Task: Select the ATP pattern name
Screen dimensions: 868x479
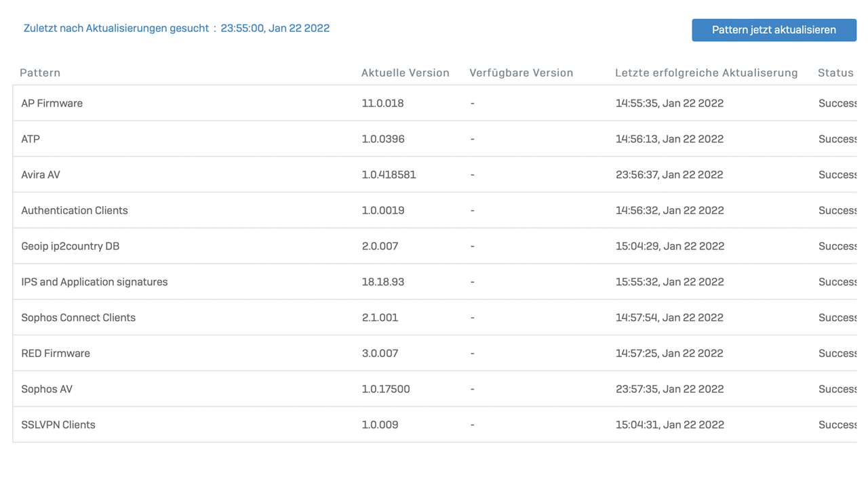Action: coord(31,139)
